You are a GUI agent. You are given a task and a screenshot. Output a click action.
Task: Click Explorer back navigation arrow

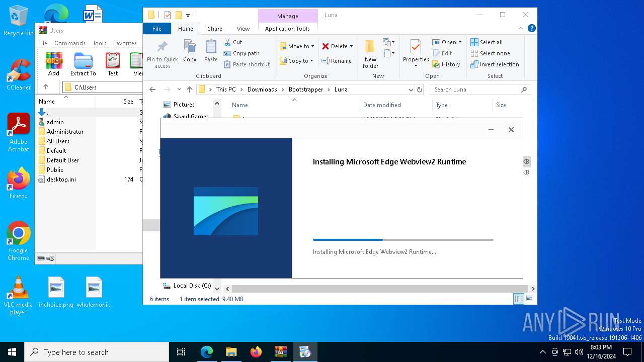pos(152,89)
